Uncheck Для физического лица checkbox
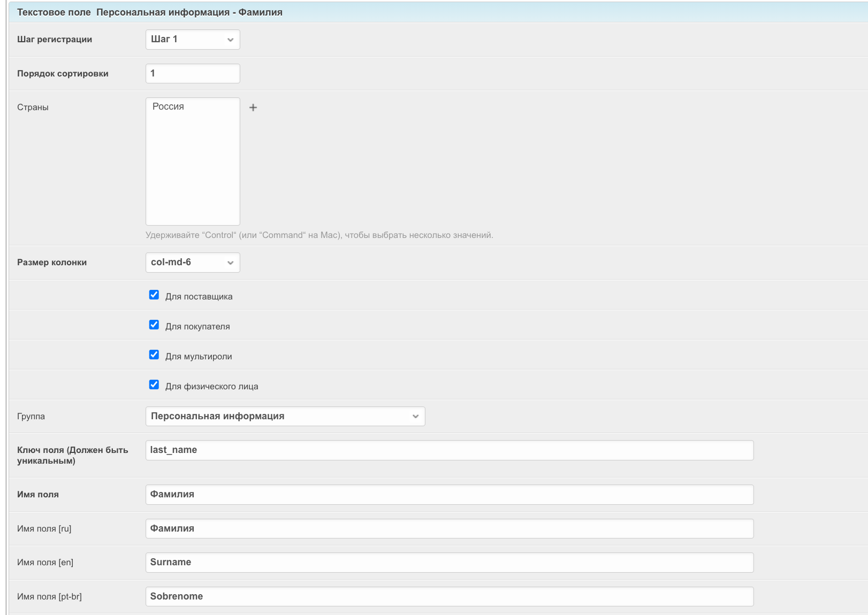868x615 pixels. pos(154,385)
